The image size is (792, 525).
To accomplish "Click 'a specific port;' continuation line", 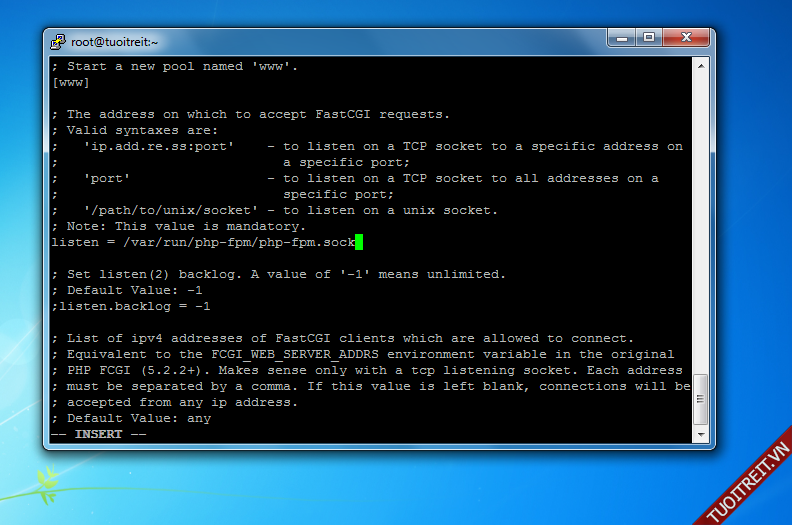I will point(346,163).
